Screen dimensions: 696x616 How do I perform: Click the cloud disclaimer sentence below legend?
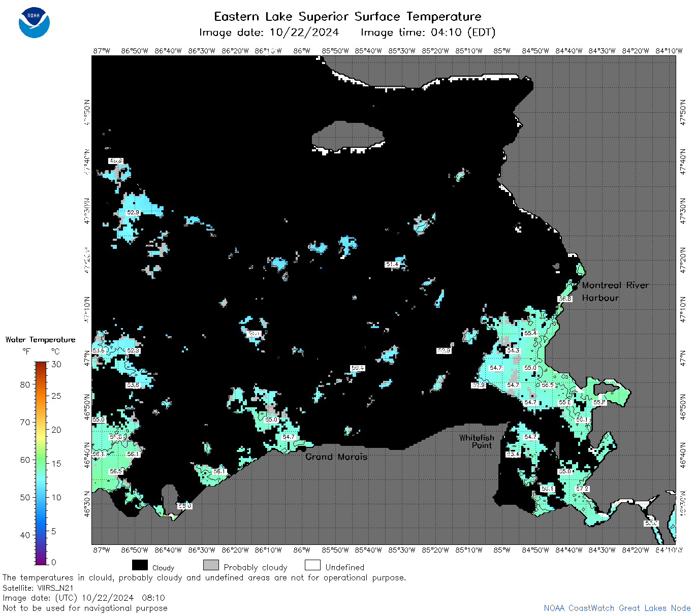[204, 578]
